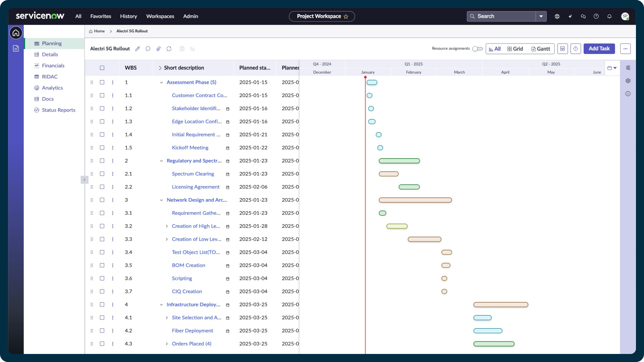Switch to the Grid view tab
This screenshot has width=644, height=362.
point(515,49)
